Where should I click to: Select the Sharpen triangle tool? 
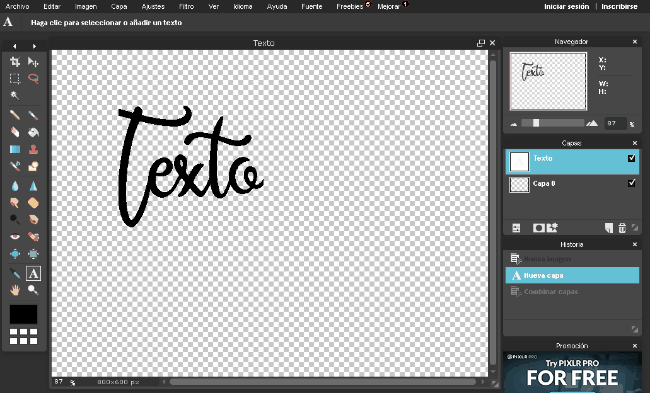tap(33, 186)
